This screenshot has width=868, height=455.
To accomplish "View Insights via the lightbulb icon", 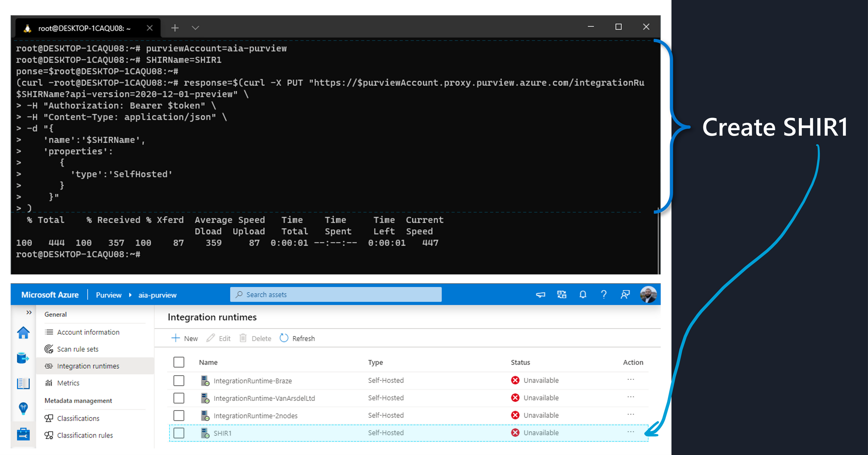I will 23,409.
